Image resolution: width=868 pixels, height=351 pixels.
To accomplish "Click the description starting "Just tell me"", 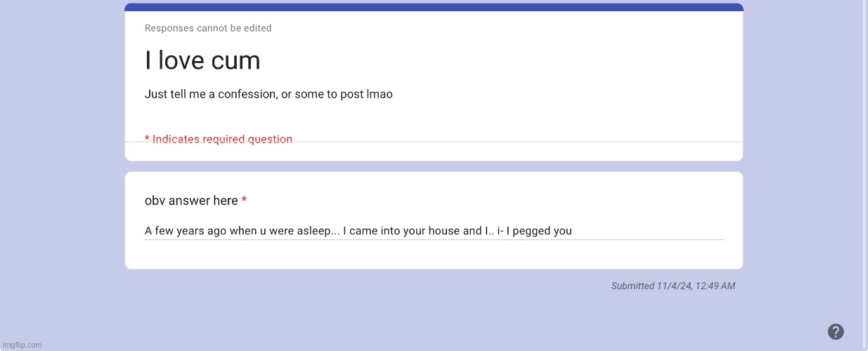I will [268, 94].
